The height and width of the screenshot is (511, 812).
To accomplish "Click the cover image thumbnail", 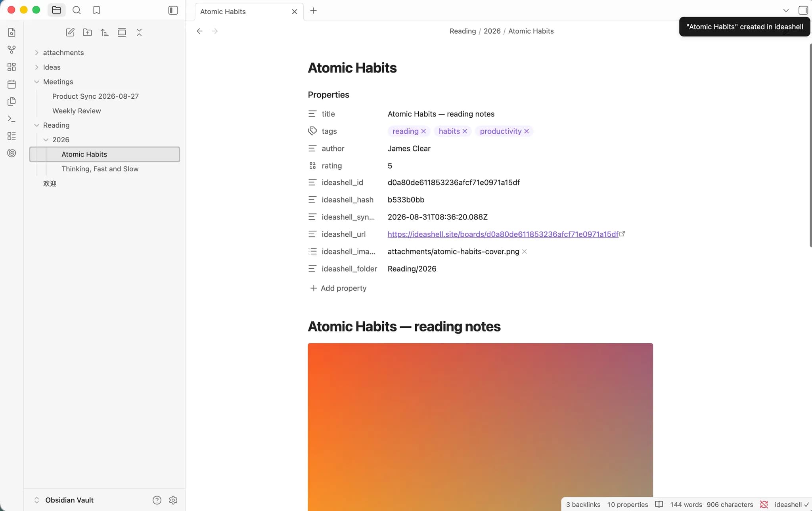I will 480,427.
